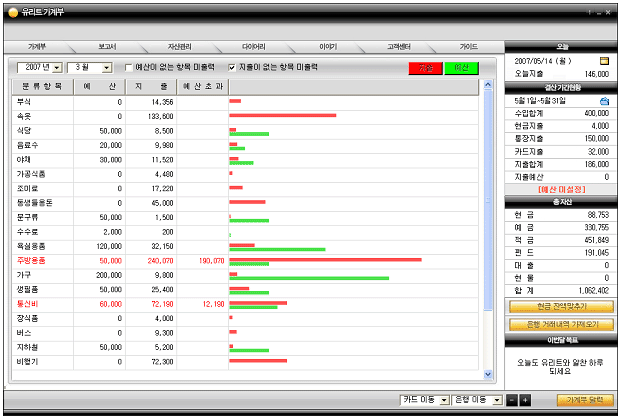621x418 pixels.
Task: Toggle '예산이 없는 항목 미출력' checkbox
Action: tap(127, 68)
